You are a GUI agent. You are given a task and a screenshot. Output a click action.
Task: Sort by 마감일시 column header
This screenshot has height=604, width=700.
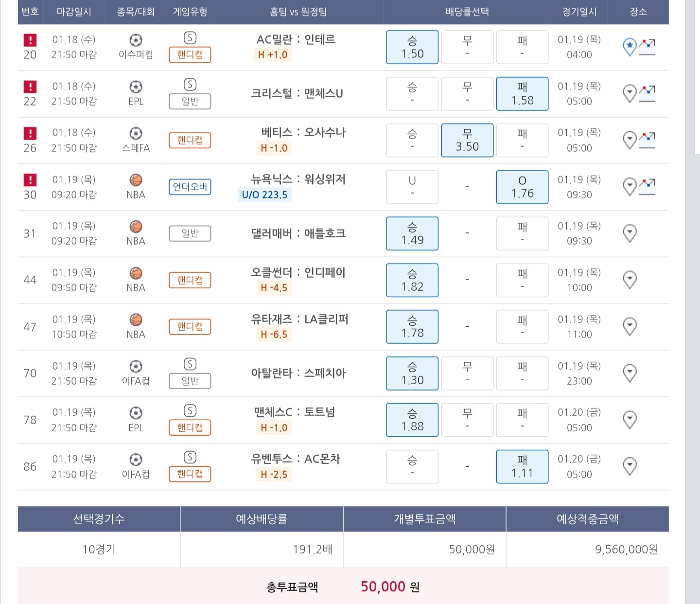click(74, 12)
